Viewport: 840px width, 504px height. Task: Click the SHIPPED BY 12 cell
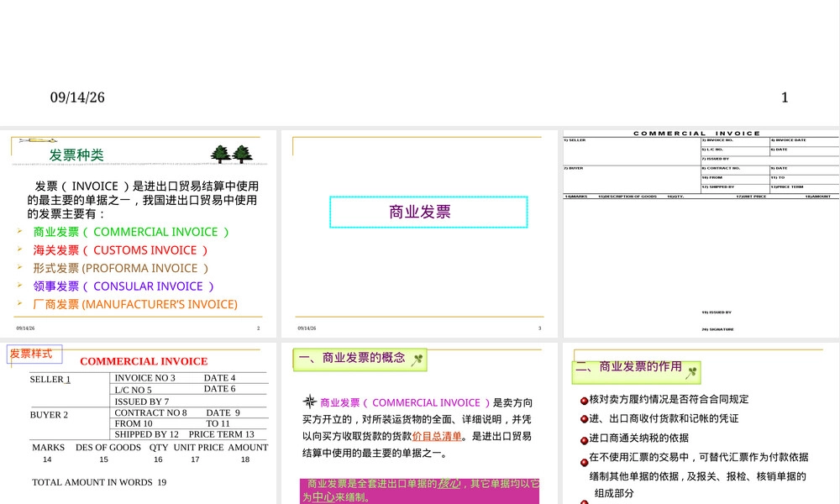[x=146, y=434]
